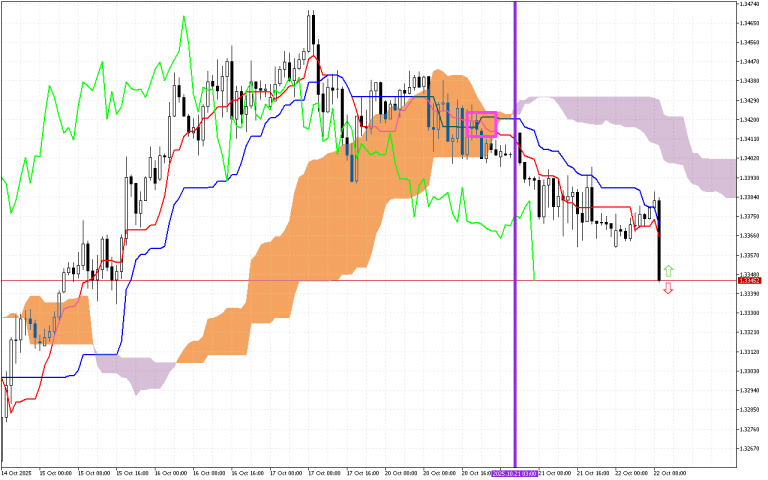Click the 15 Oct 16:00 time axis label

[x=132, y=473]
